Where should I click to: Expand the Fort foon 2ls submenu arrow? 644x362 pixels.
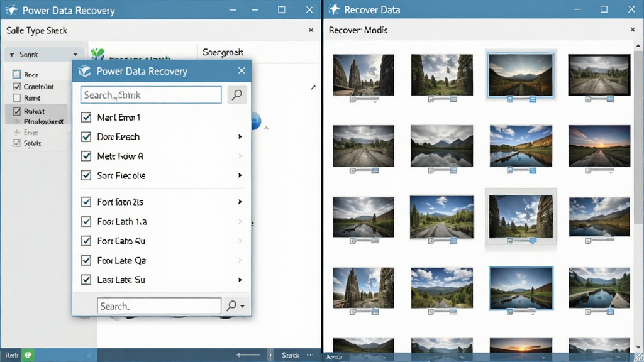(x=240, y=202)
